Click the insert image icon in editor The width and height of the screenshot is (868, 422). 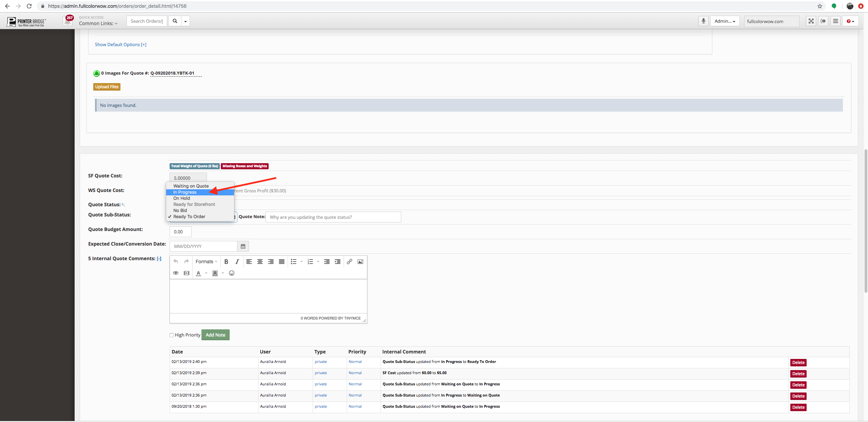[360, 262]
